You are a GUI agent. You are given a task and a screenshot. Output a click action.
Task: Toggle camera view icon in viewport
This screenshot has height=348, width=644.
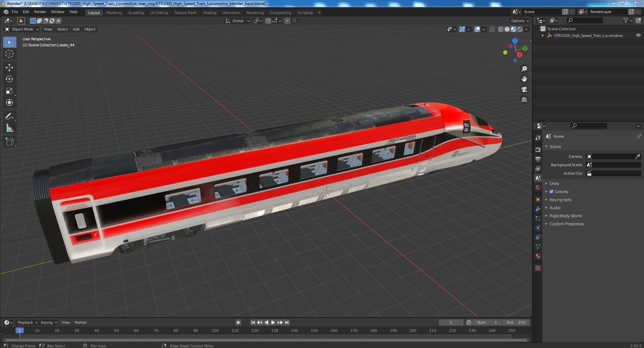524,89
